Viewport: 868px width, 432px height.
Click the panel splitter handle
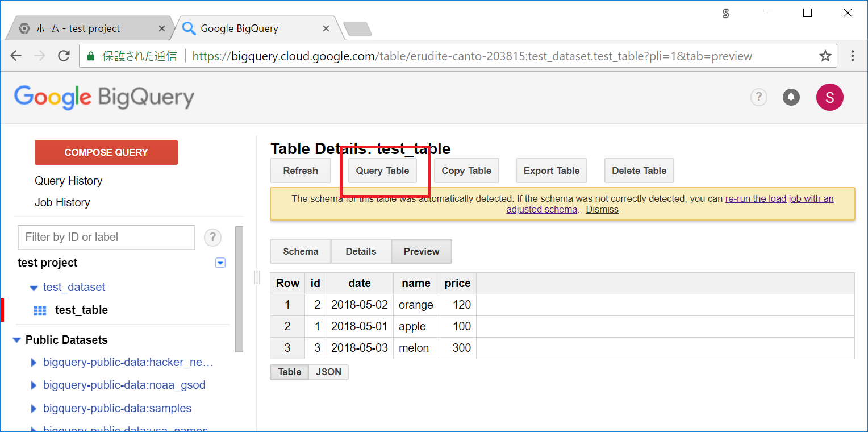257,277
